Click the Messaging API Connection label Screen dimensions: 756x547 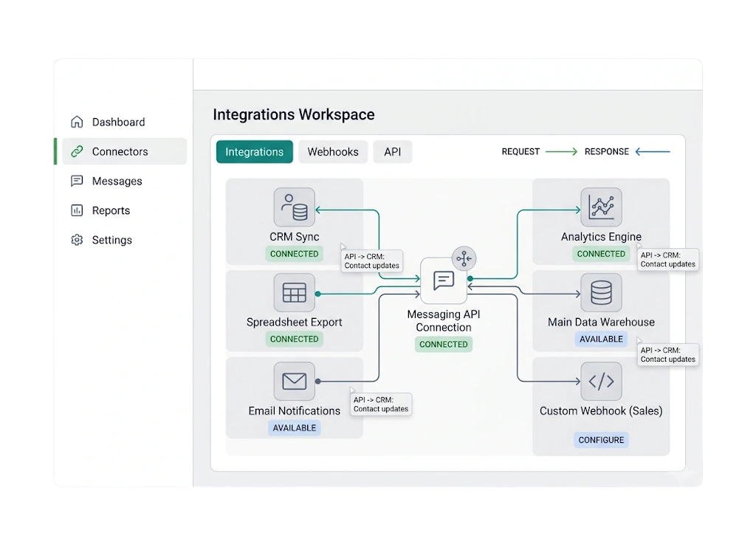coord(444,321)
